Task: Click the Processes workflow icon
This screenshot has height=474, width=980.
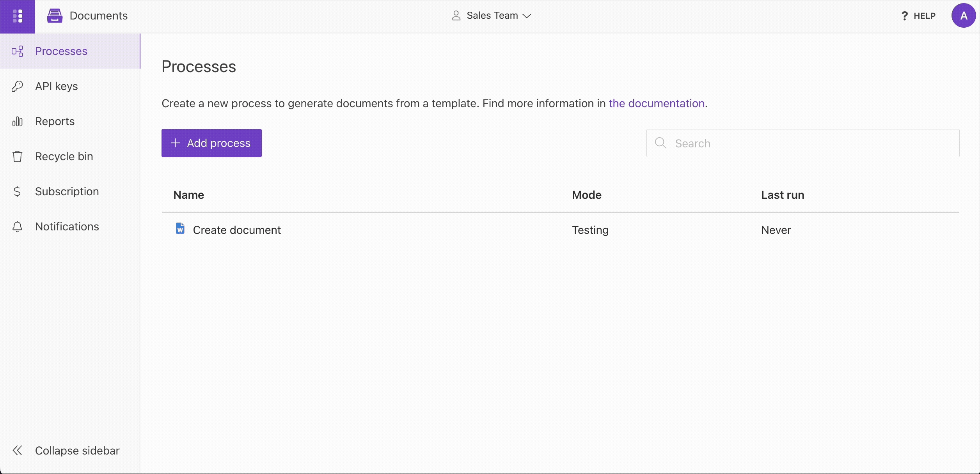Action: click(x=18, y=51)
